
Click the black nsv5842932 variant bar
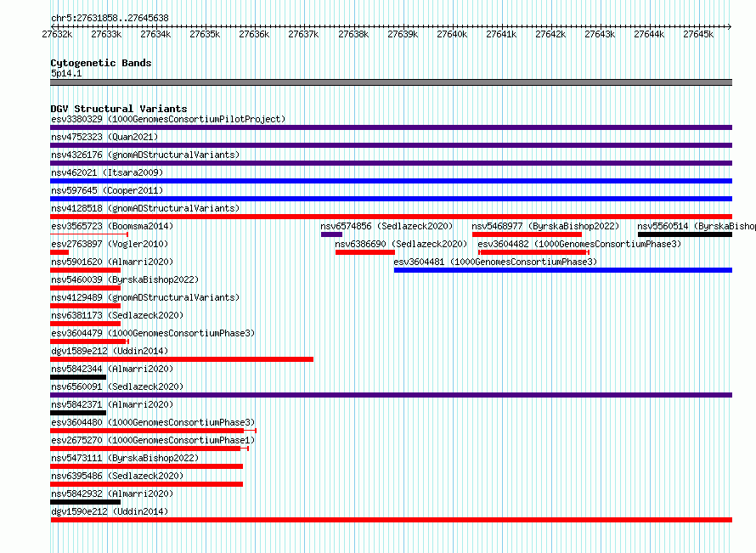[85, 502]
